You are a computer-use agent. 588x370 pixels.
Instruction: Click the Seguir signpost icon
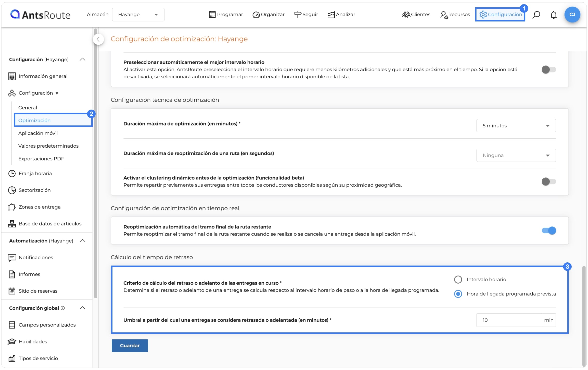coord(298,15)
